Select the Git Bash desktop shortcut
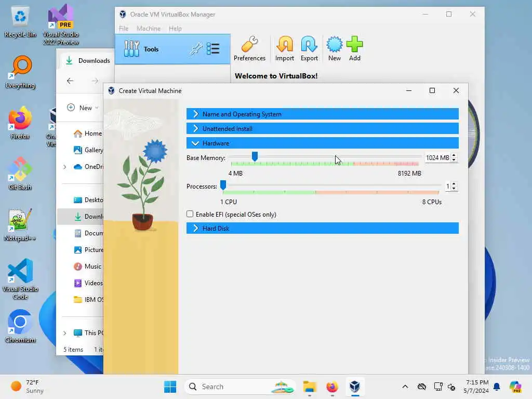This screenshot has height=399, width=532. tap(20, 174)
